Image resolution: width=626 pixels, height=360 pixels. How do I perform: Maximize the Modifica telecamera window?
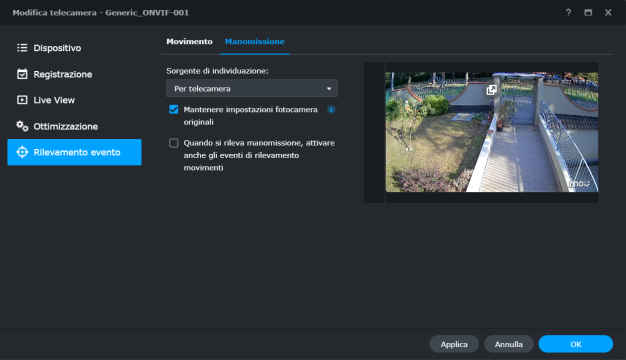click(x=588, y=13)
